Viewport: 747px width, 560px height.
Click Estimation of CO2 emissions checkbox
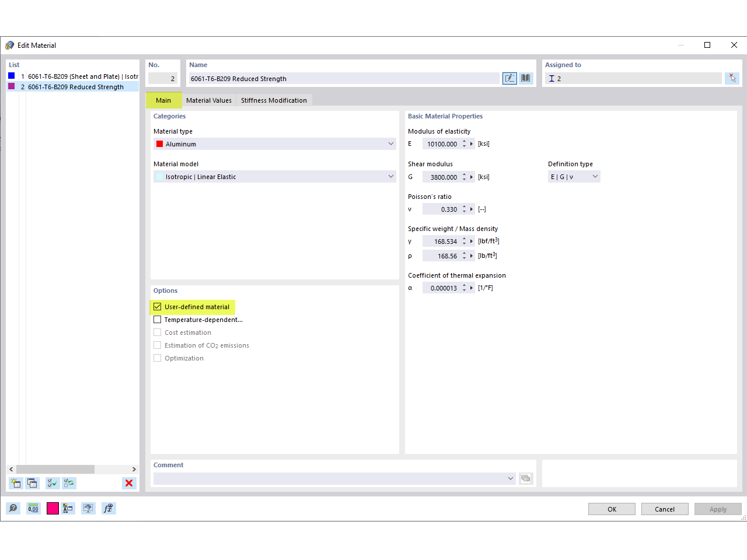(x=158, y=345)
